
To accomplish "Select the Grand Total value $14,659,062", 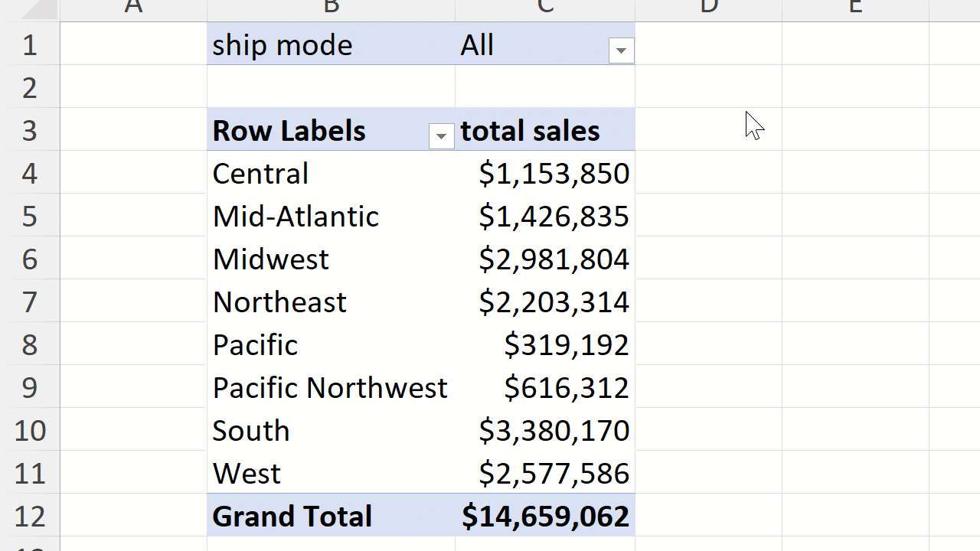I will (545, 517).
